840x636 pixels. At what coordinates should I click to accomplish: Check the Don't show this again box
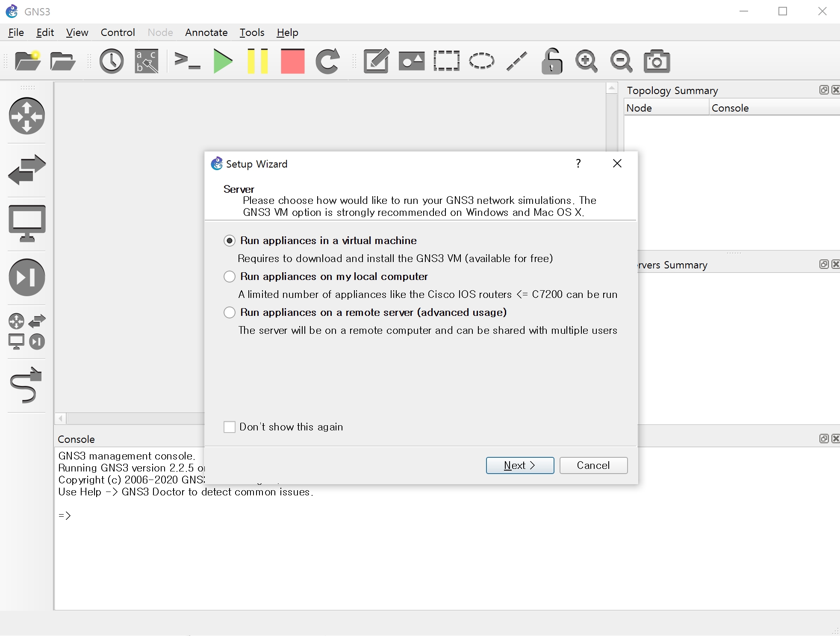click(230, 427)
